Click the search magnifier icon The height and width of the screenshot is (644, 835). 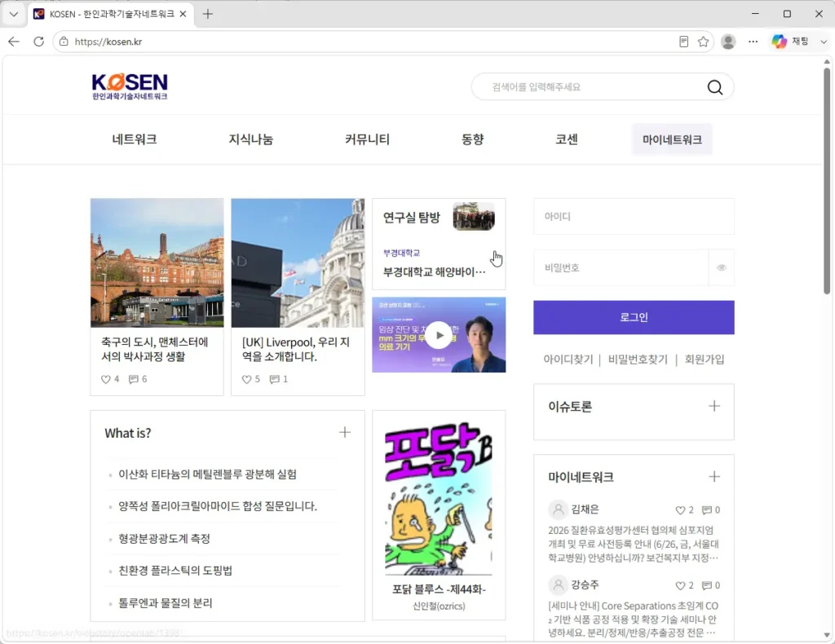[x=715, y=86]
